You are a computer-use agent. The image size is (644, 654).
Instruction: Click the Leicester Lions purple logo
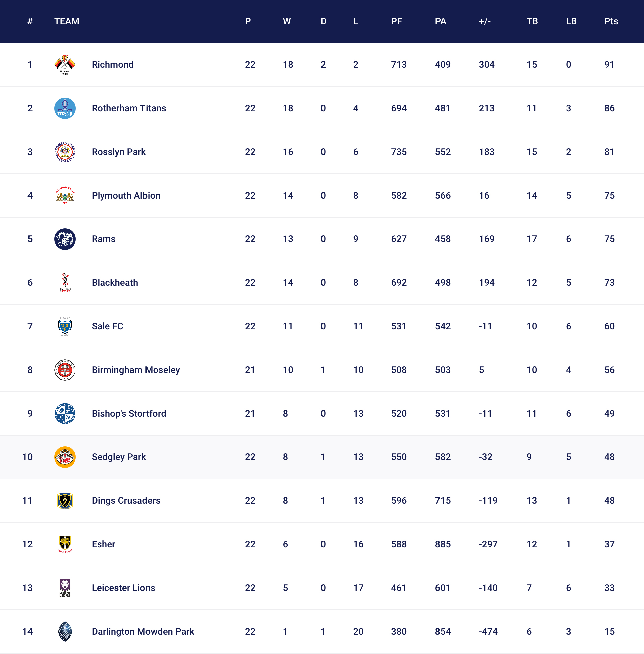(65, 588)
